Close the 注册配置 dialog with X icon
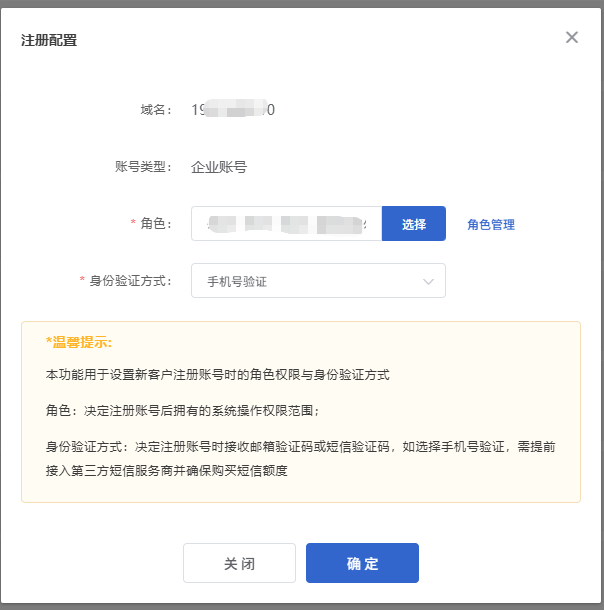Screen dimensions: 604x610 [572, 38]
